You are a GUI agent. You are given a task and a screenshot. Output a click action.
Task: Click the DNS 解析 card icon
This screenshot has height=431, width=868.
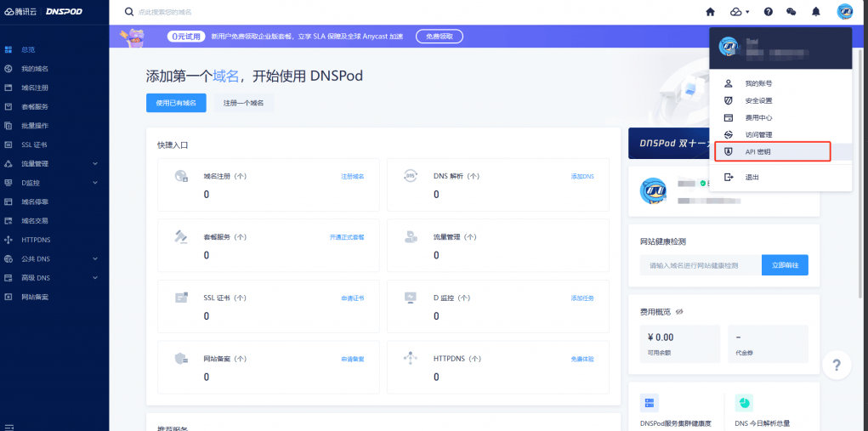[x=411, y=176]
